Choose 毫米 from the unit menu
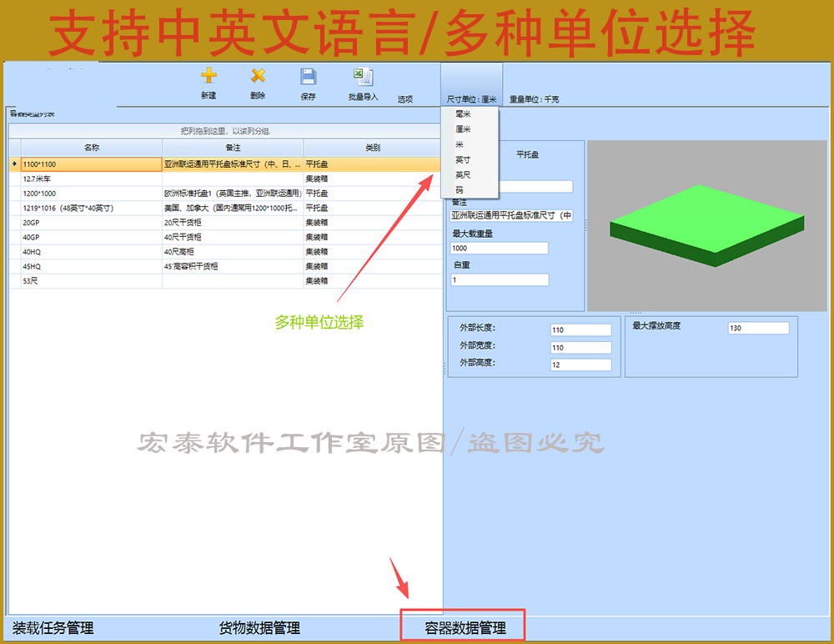The width and height of the screenshot is (834, 644). [463, 114]
